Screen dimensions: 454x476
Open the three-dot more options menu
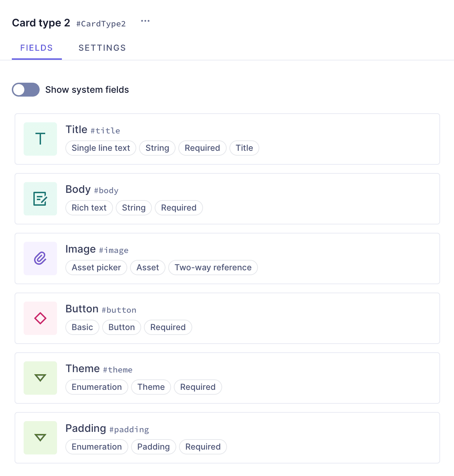coord(145,21)
